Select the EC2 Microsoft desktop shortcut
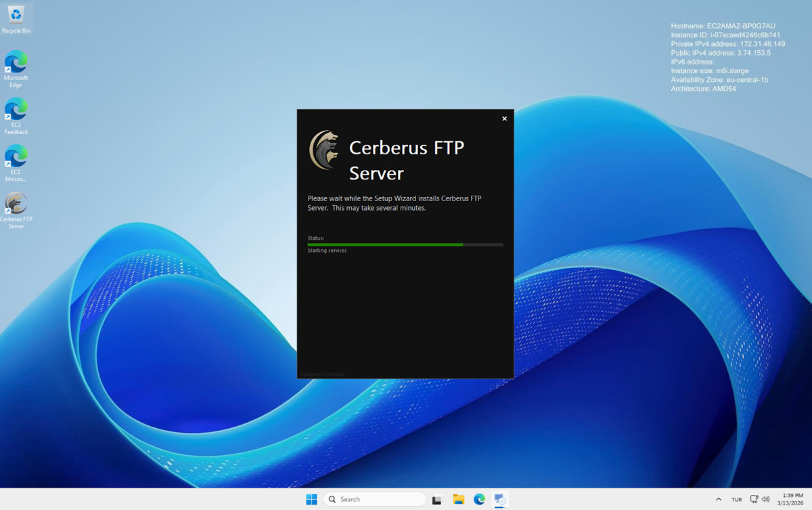The height and width of the screenshot is (510, 812). pyautogui.click(x=16, y=163)
